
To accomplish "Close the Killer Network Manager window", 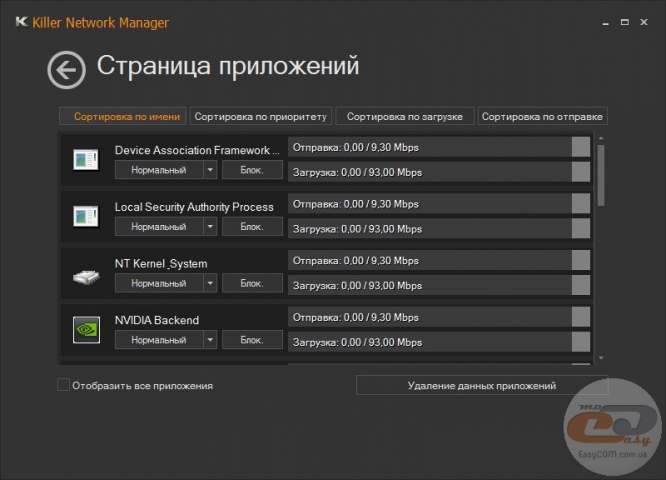I will point(644,22).
